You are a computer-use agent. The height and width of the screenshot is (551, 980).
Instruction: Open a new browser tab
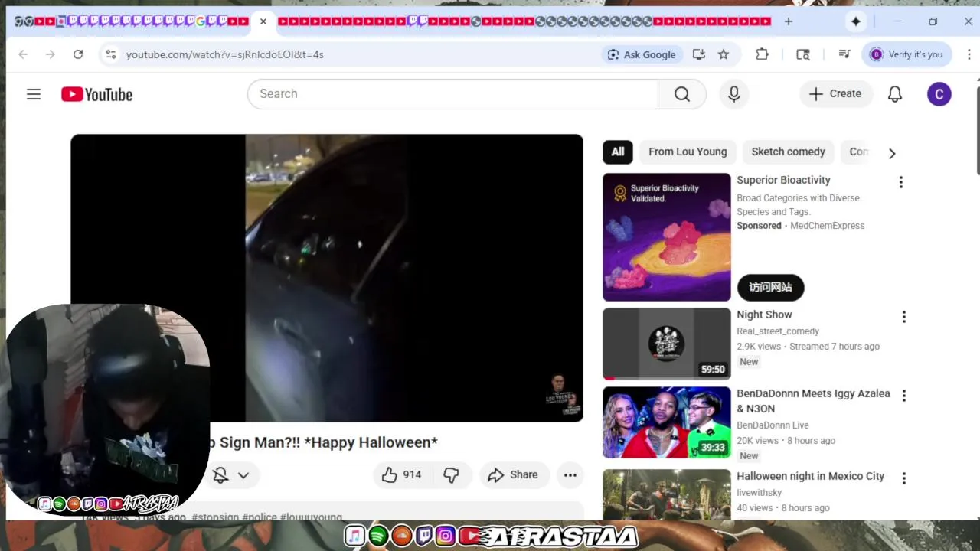tap(789, 21)
